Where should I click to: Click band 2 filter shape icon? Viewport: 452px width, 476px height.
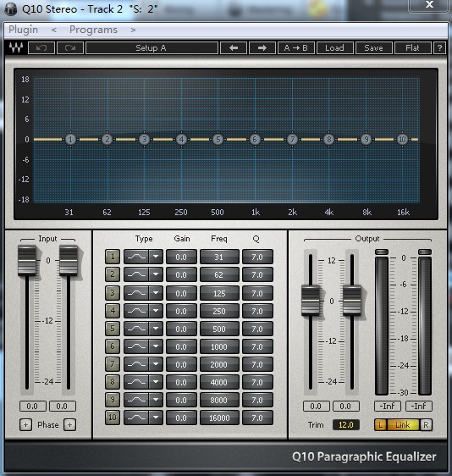pos(136,274)
